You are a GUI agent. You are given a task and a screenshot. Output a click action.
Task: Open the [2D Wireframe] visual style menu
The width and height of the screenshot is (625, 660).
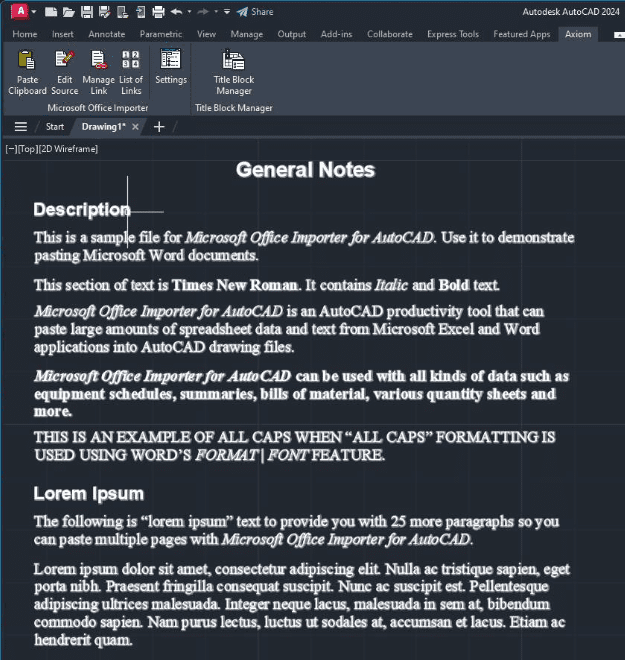pyautogui.click(x=68, y=149)
